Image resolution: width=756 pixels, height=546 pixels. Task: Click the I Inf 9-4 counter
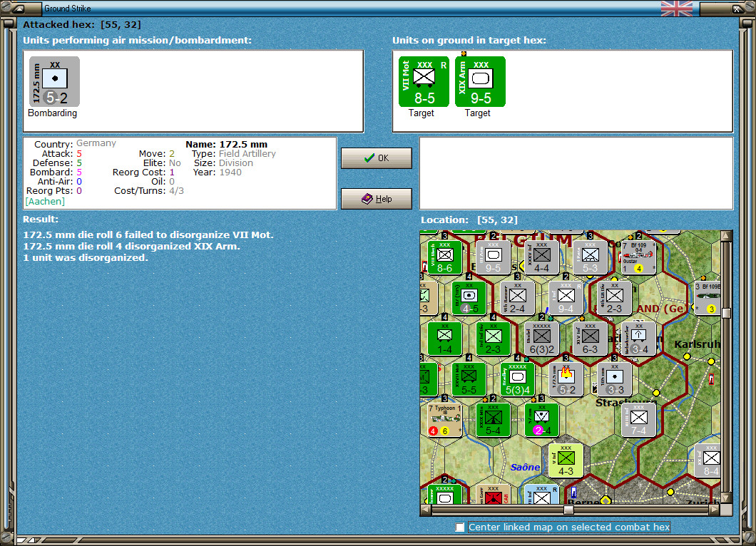point(566,298)
